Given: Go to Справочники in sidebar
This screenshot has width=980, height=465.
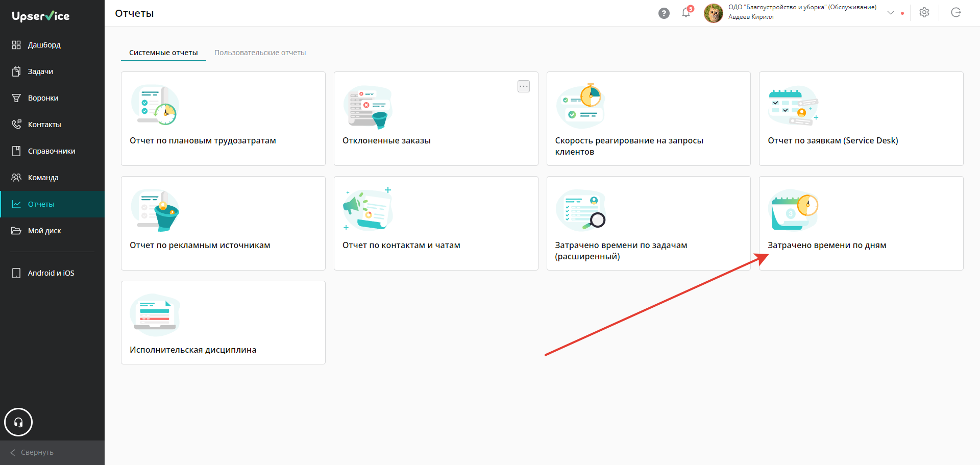Looking at the screenshot, I should click(52, 151).
